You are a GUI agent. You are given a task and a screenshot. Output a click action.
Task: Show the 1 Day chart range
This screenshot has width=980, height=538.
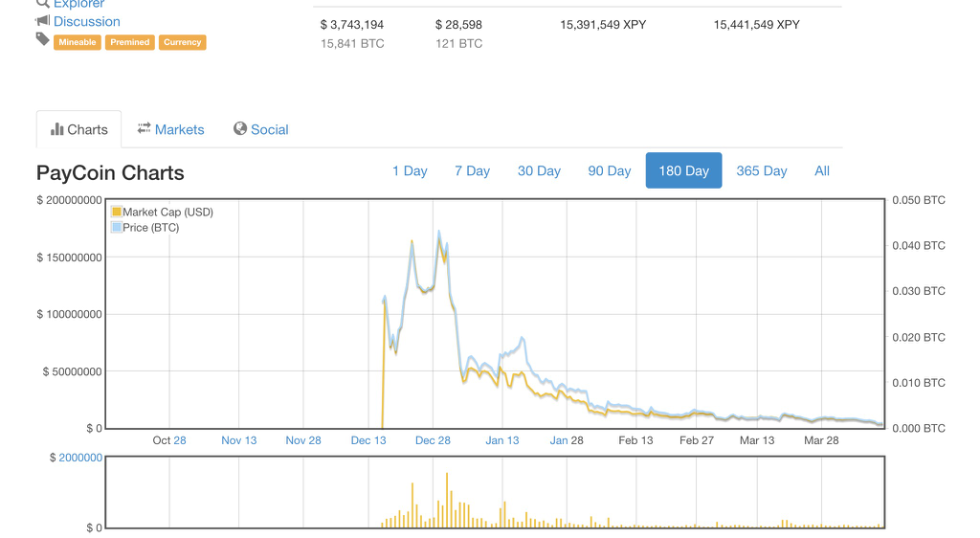tap(410, 170)
